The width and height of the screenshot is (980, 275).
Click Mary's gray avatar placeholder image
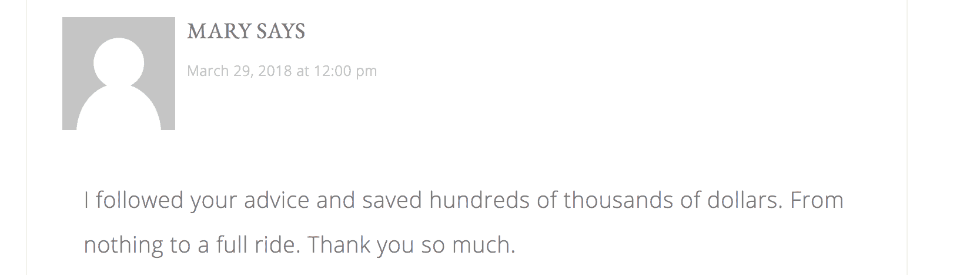(x=119, y=74)
